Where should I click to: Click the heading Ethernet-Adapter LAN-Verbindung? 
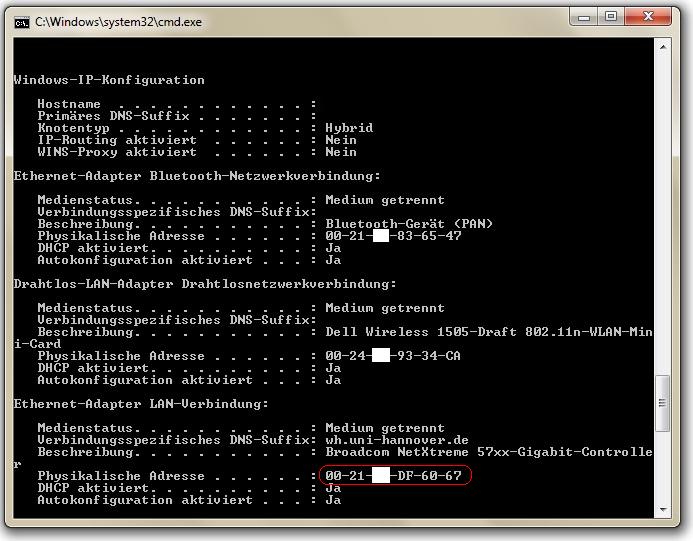click(141, 404)
